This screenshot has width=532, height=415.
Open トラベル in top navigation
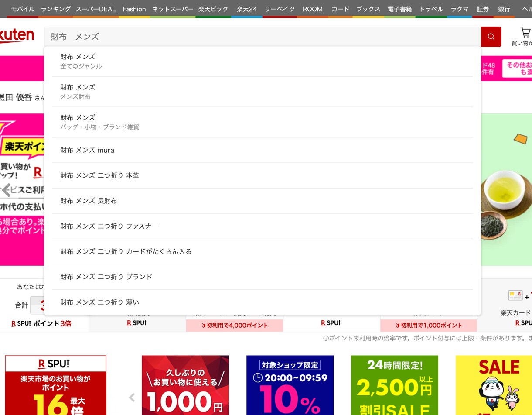point(431,9)
